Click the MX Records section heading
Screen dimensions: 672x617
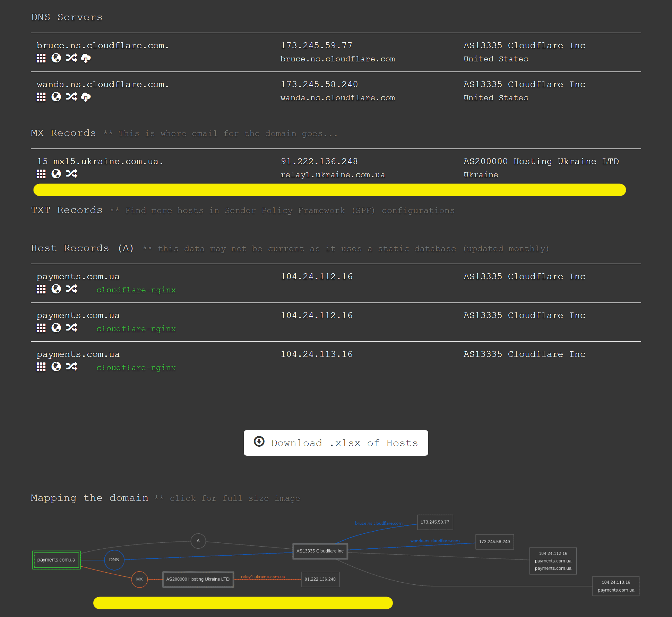coord(63,133)
